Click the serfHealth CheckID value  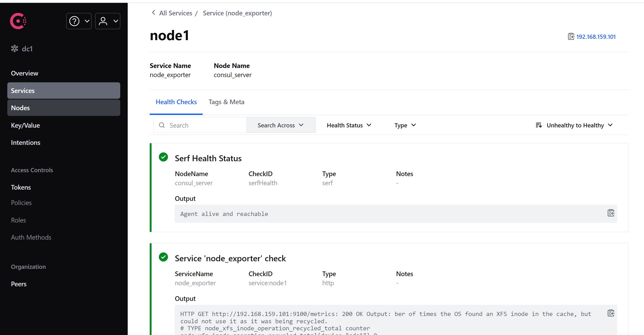click(x=263, y=183)
